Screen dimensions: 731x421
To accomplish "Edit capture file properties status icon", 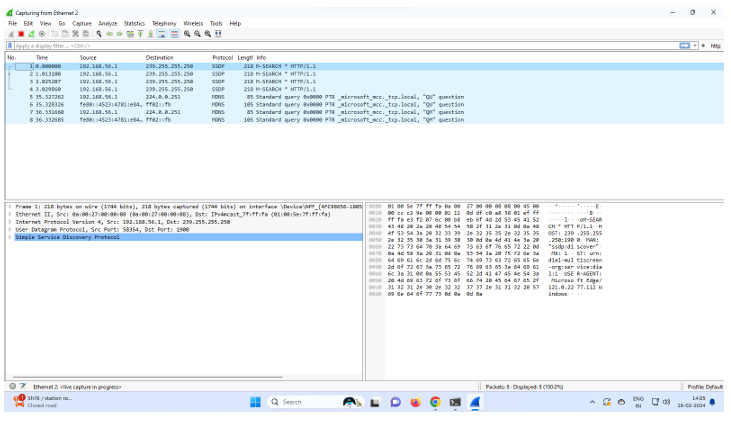I will [23, 386].
